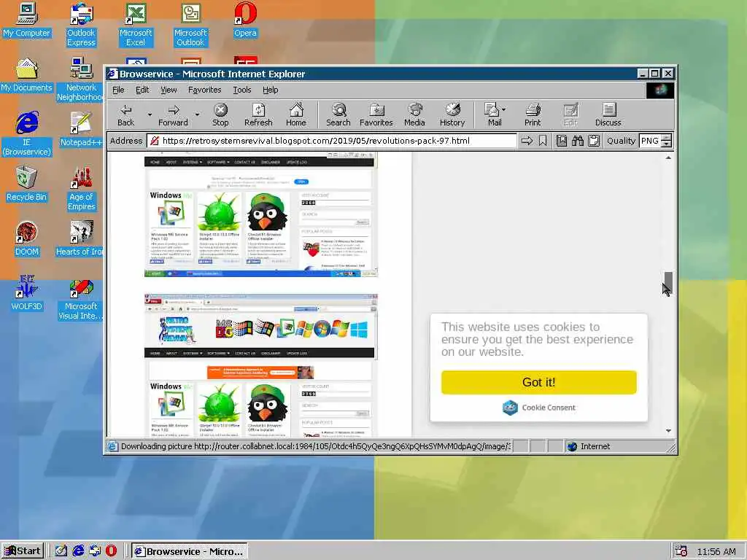Select Recycle Bin desktop icon
The height and width of the screenshot is (560, 747).
[27, 184]
